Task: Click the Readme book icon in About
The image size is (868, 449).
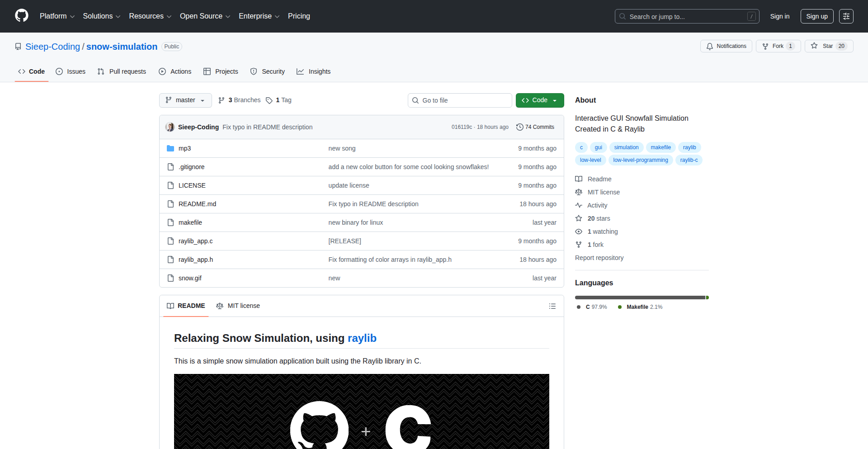Action: (x=579, y=179)
